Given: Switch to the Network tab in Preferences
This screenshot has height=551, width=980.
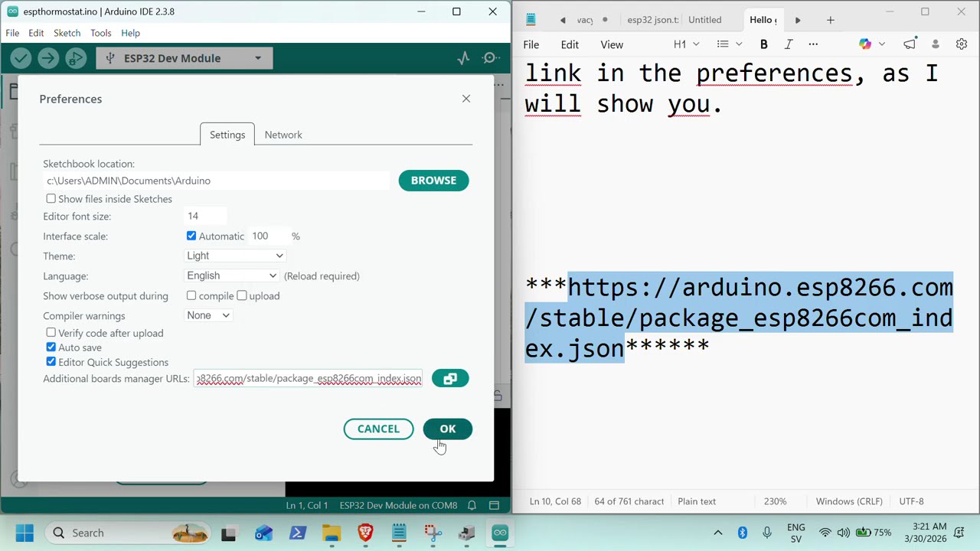Looking at the screenshot, I should [x=283, y=135].
